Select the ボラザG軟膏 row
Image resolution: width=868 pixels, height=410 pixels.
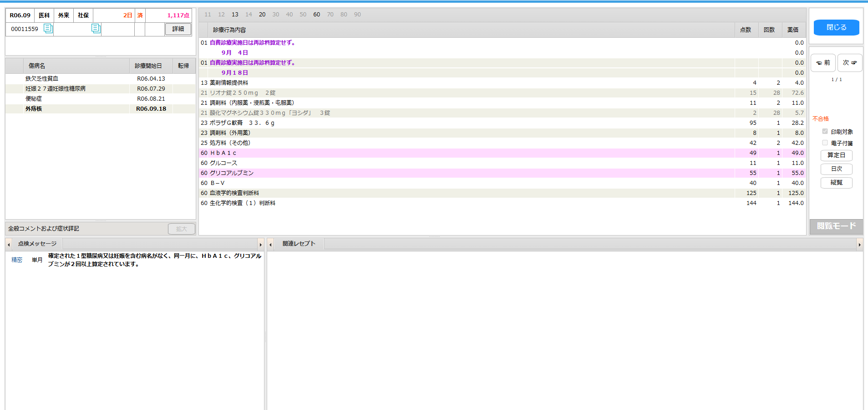tap(503, 123)
